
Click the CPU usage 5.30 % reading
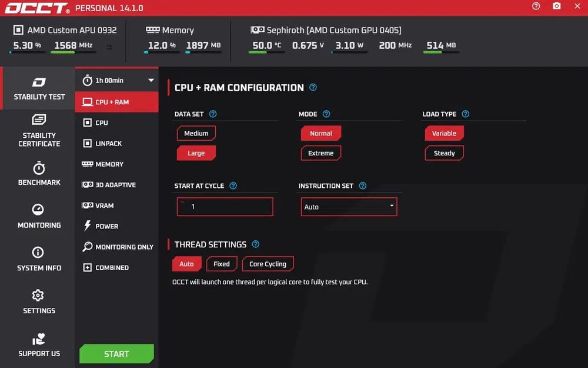pos(27,45)
